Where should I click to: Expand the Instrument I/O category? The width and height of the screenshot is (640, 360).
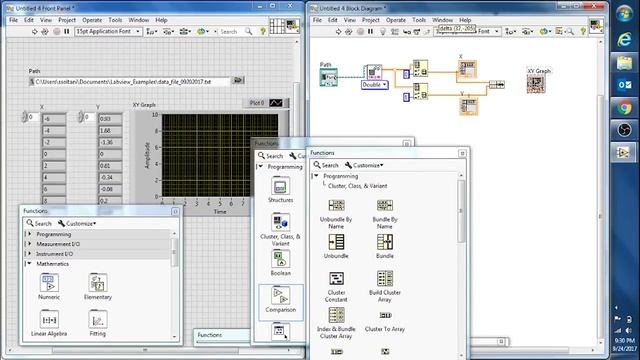(29, 254)
